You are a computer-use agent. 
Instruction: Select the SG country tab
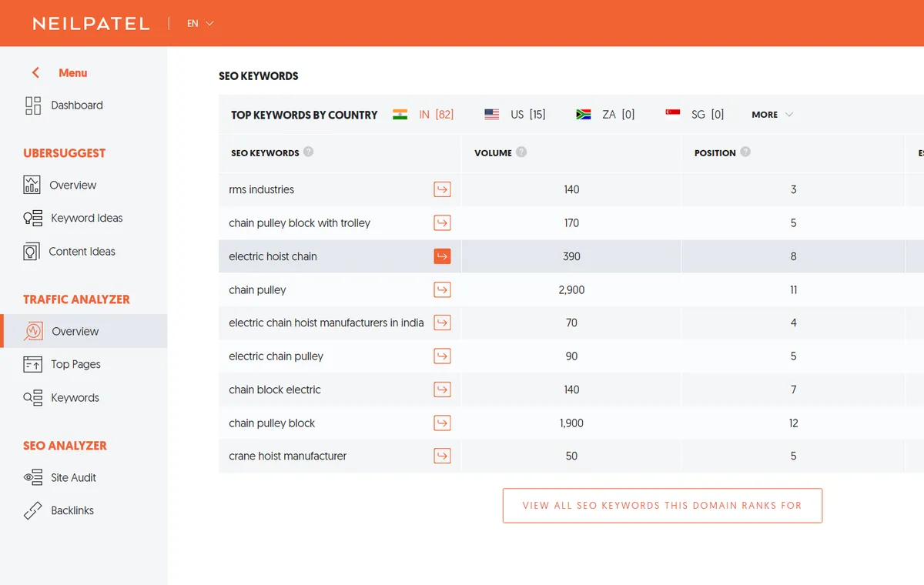695,115
